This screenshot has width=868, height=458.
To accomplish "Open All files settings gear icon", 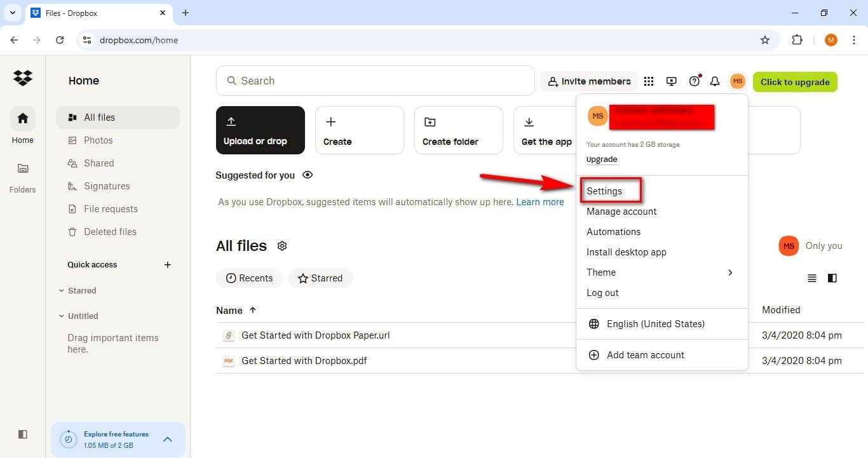I will (282, 246).
